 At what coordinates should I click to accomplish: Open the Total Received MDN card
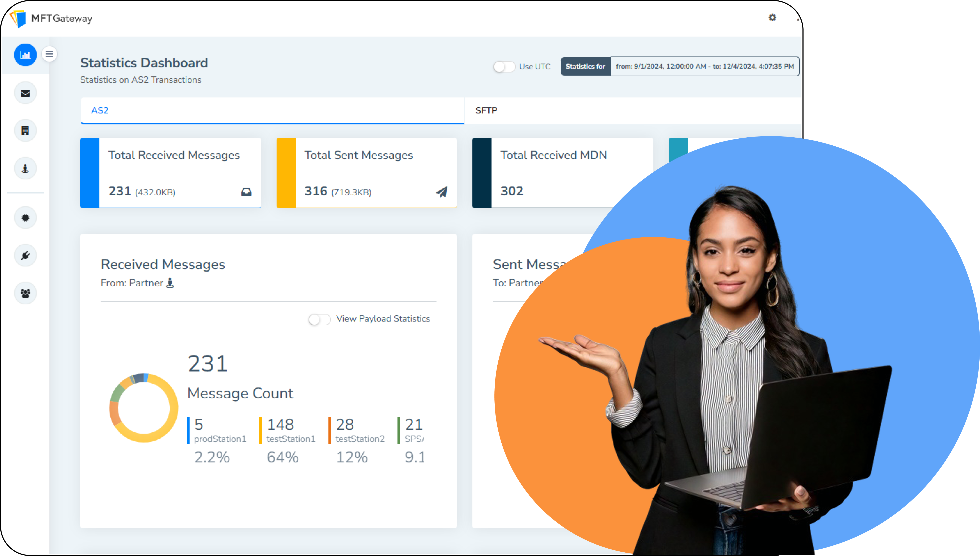(563, 173)
